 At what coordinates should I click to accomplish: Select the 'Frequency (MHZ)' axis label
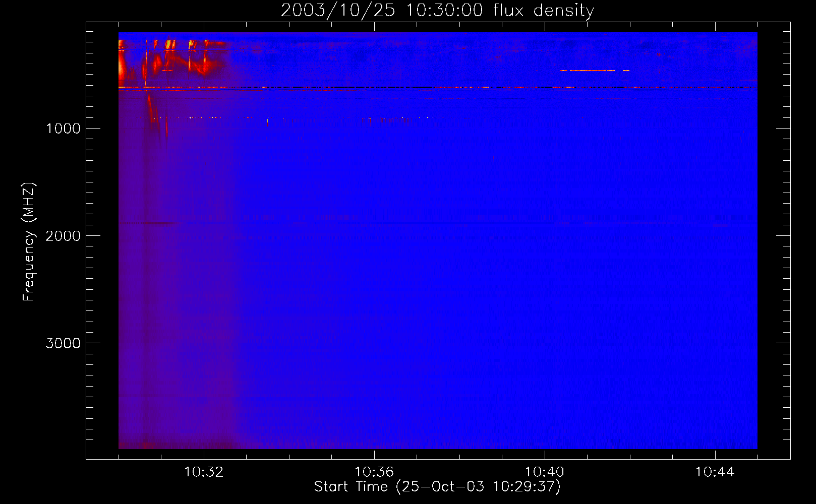(29, 242)
